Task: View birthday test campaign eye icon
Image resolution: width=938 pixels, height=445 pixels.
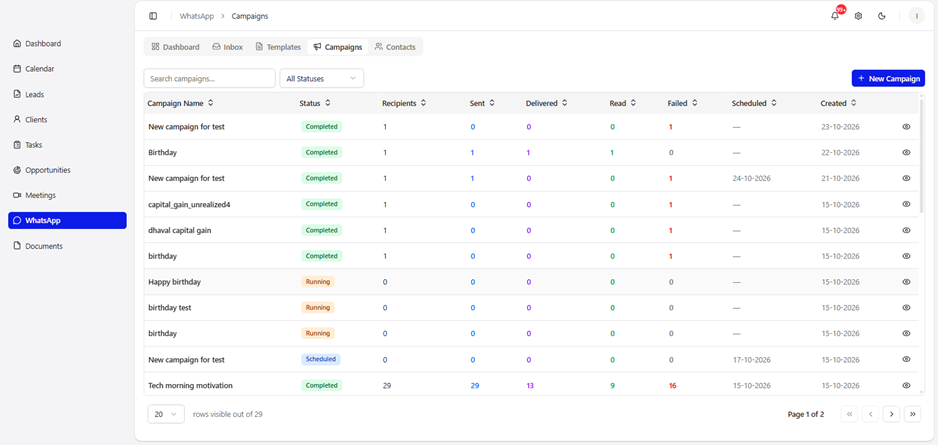Action: (906, 307)
